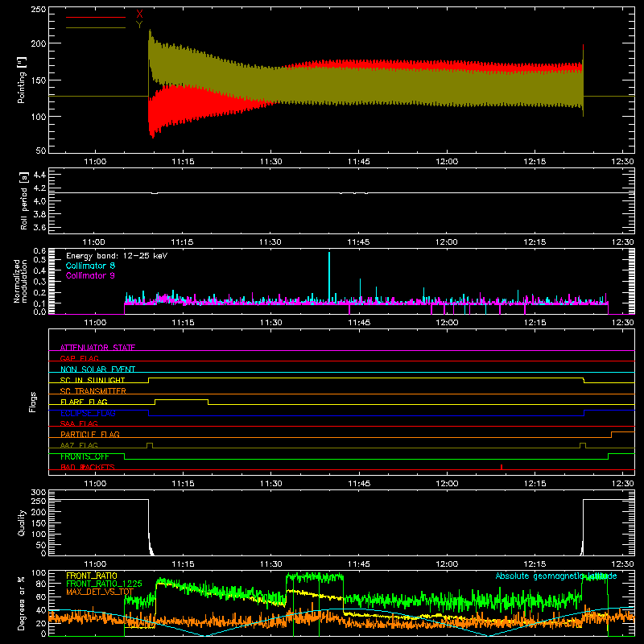Click the raised FLARE_FLAG step segment
This screenshot has height=644, width=644.
pyautogui.click(x=182, y=399)
